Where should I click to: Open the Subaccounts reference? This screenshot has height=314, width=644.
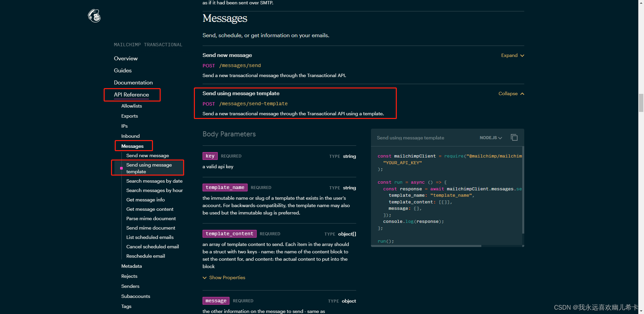click(136, 296)
